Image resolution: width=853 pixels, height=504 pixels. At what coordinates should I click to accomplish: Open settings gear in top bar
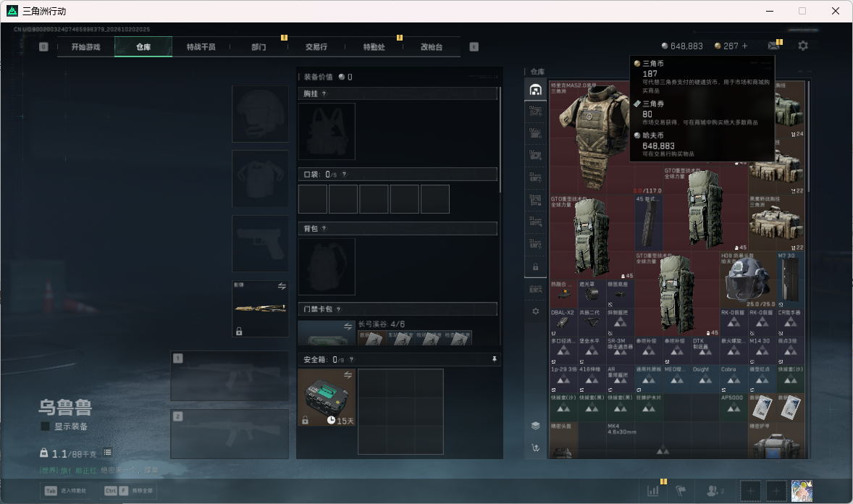coord(803,46)
